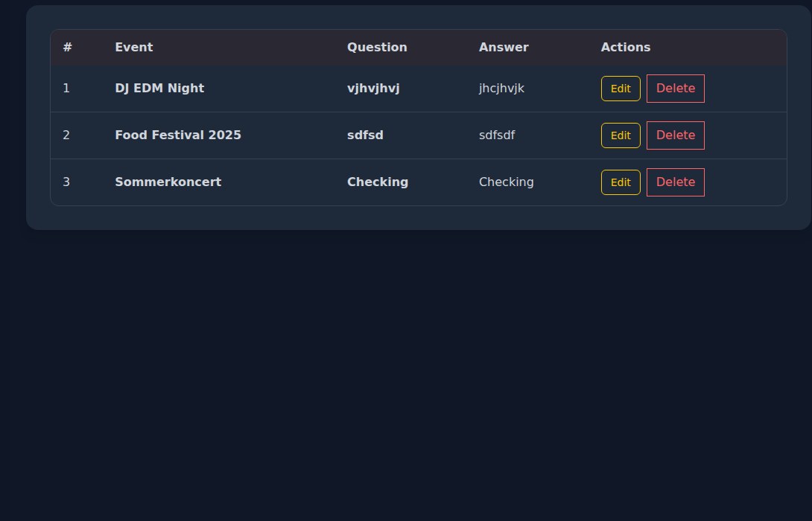Edit the Food Festival 2025 entry
This screenshot has height=521, width=812.
click(x=621, y=135)
